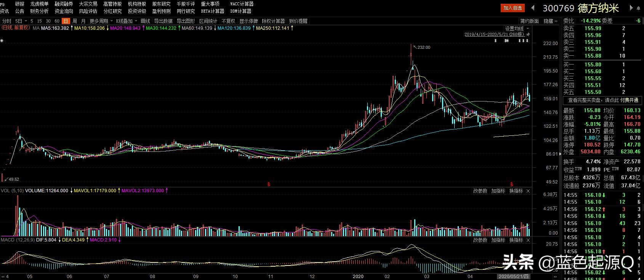The height and width of the screenshot is (280, 644).
Task: Open 区间统计 range statistics
Action: (x=208, y=21)
